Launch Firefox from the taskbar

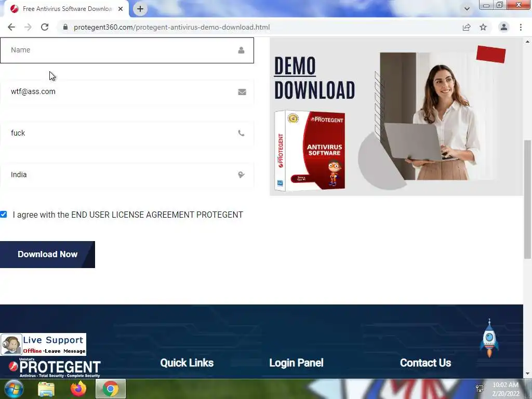tap(78, 389)
